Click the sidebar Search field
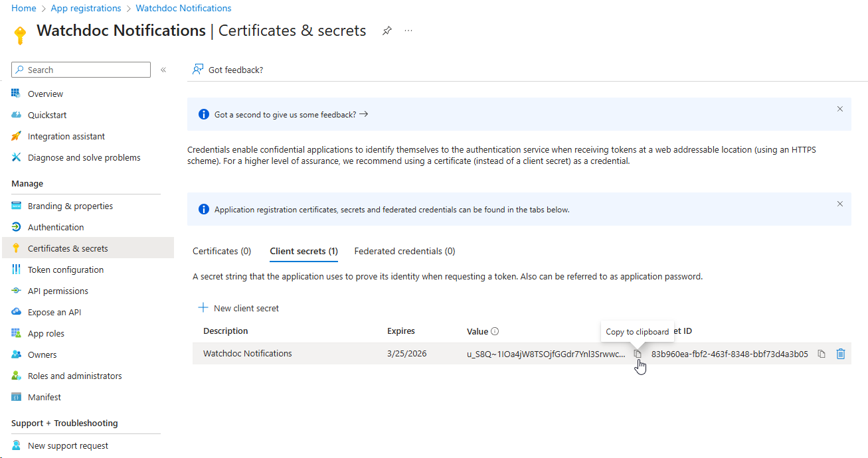The image size is (868, 458). [x=81, y=70]
